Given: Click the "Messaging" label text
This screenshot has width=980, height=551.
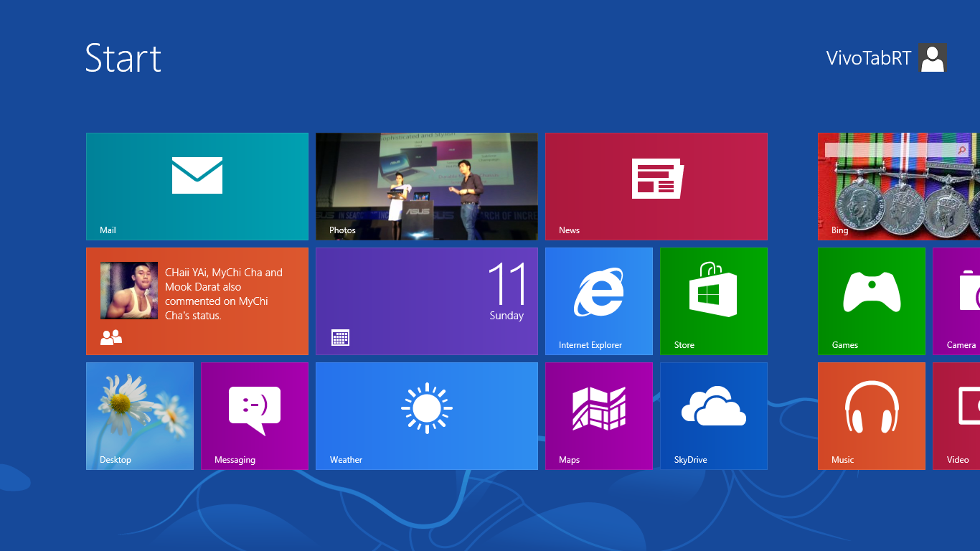Looking at the screenshot, I should coord(235,460).
